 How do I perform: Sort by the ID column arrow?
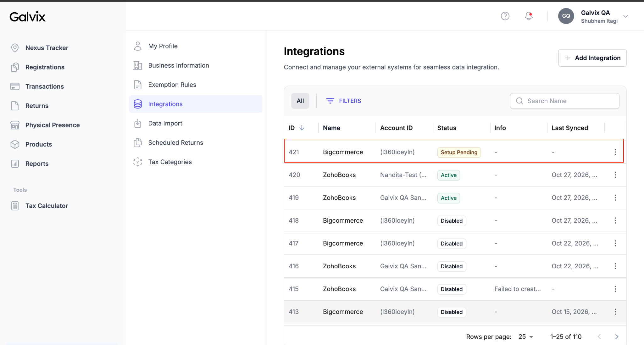tap(302, 128)
